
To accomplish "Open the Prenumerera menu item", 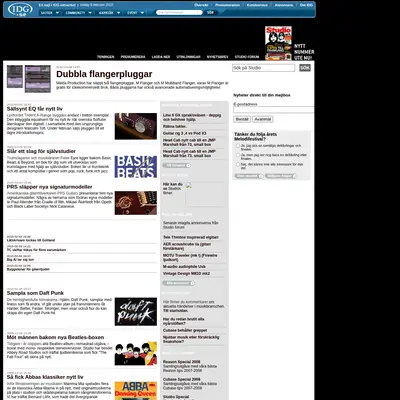I will (x=133, y=57).
